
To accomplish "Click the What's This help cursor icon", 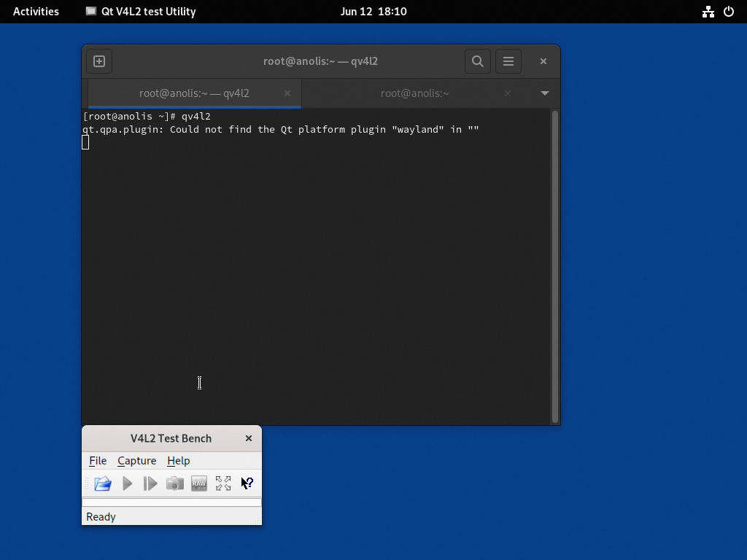I will (247, 483).
